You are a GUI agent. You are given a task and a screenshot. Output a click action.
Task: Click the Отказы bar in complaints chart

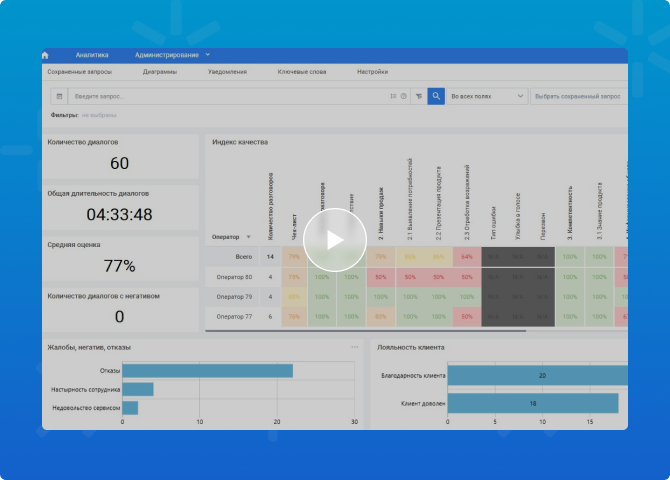(207, 371)
